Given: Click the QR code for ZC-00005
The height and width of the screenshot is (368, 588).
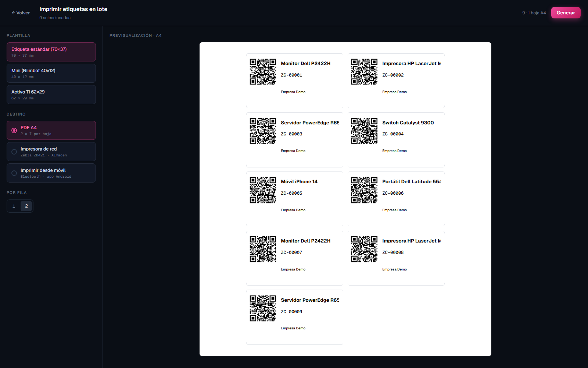Looking at the screenshot, I should click(263, 190).
